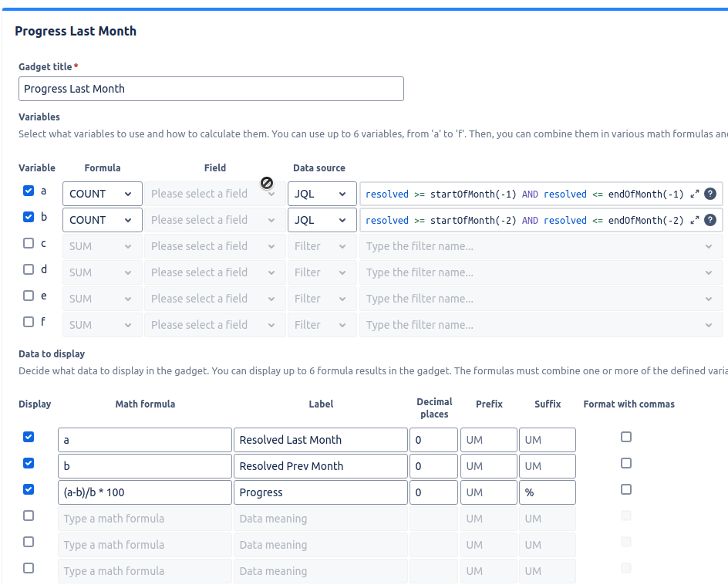Uncheck display checkbox for formula b

[29, 463]
